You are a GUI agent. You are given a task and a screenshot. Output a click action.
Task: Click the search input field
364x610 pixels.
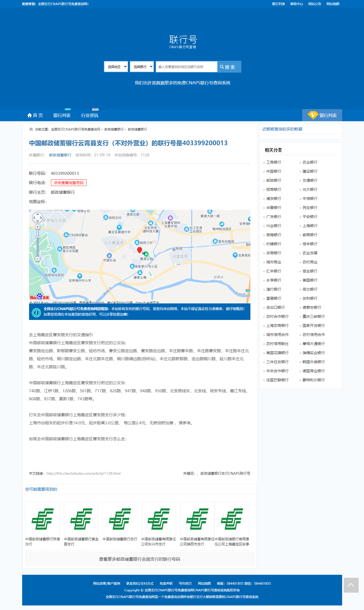[187, 67]
